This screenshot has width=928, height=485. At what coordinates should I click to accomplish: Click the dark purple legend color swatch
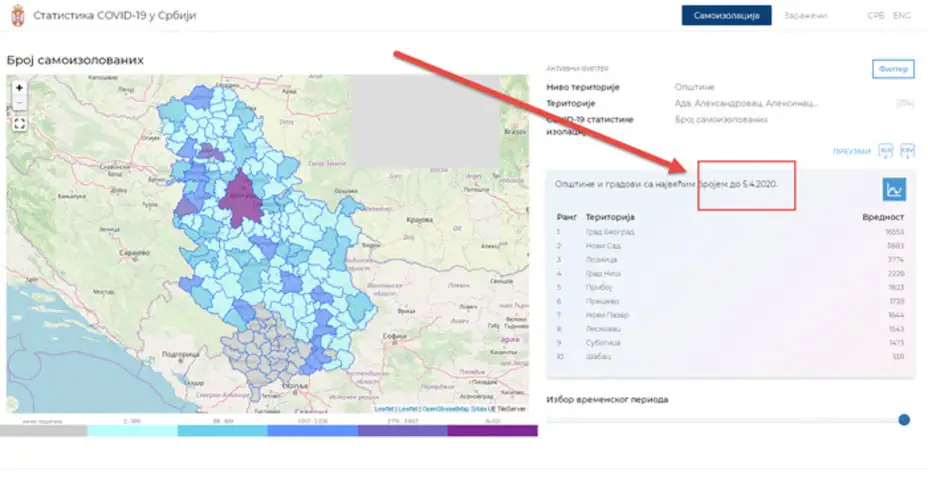click(492, 431)
